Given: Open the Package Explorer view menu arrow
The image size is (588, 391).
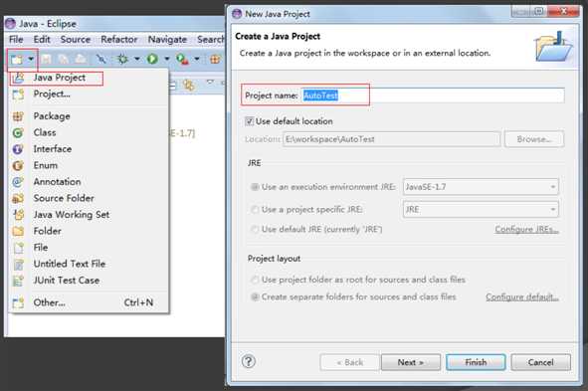Looking at the screenshot, I should coord(210,82).
